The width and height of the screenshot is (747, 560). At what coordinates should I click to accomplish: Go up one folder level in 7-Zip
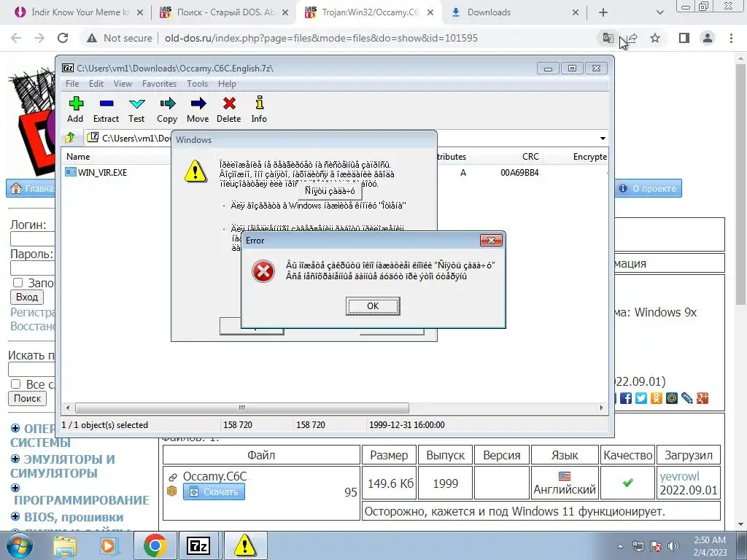(70, 138)
